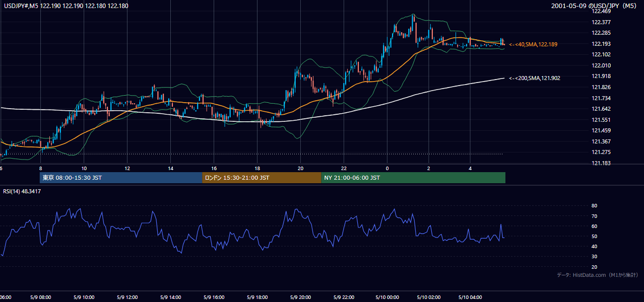Select the 200 SMA 121.902 label
The image size is (644, 302).
535,78
